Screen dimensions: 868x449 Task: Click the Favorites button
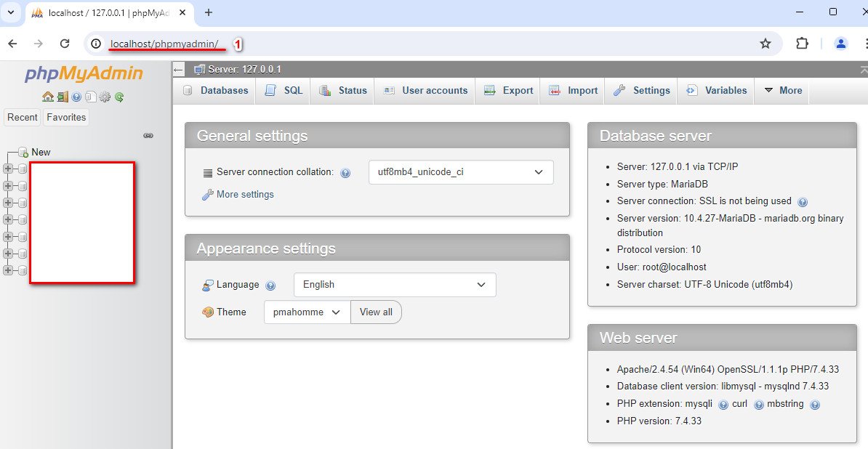[x=66, y=117]
